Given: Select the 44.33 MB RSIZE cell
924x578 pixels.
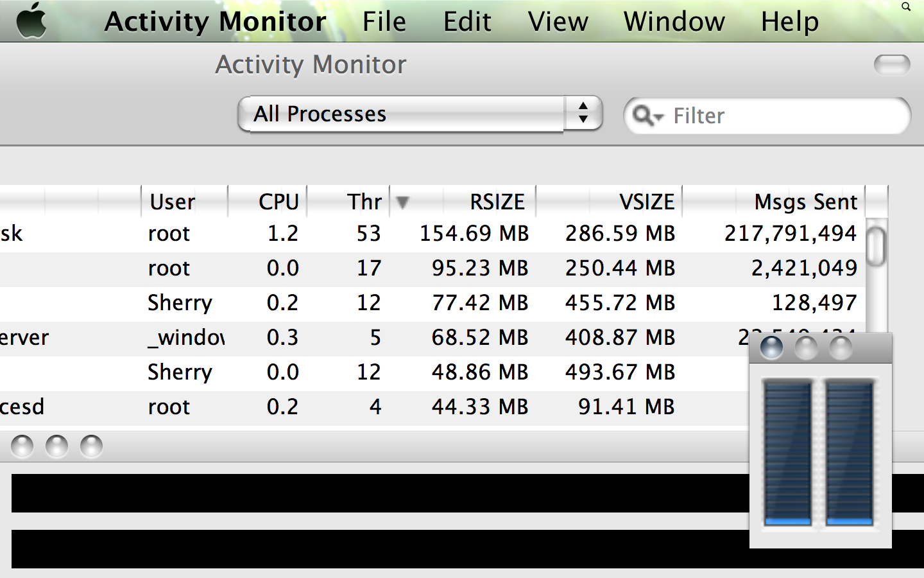Looking at the screenshot, I should pyautogui.click(x=480, y=407).
